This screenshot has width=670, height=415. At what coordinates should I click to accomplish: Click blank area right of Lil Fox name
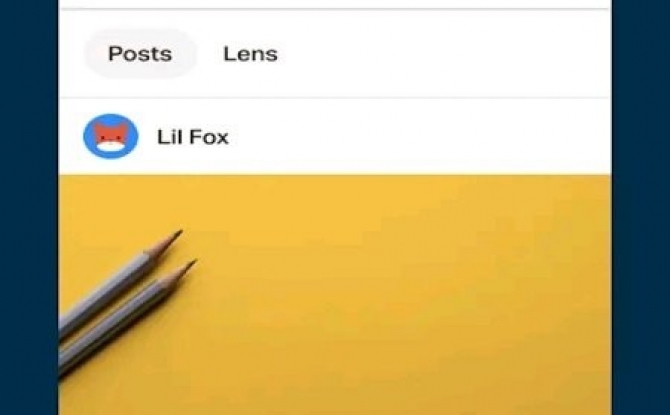pos(419,137)
